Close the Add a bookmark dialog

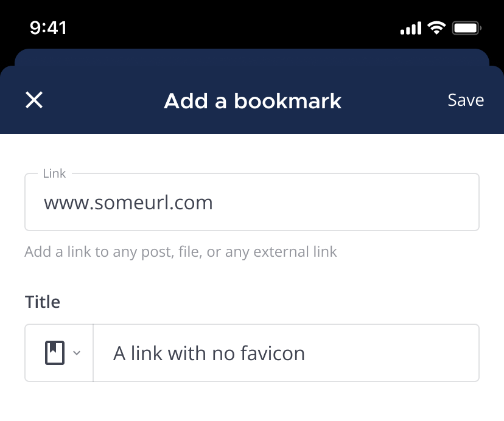click(34, 100)
